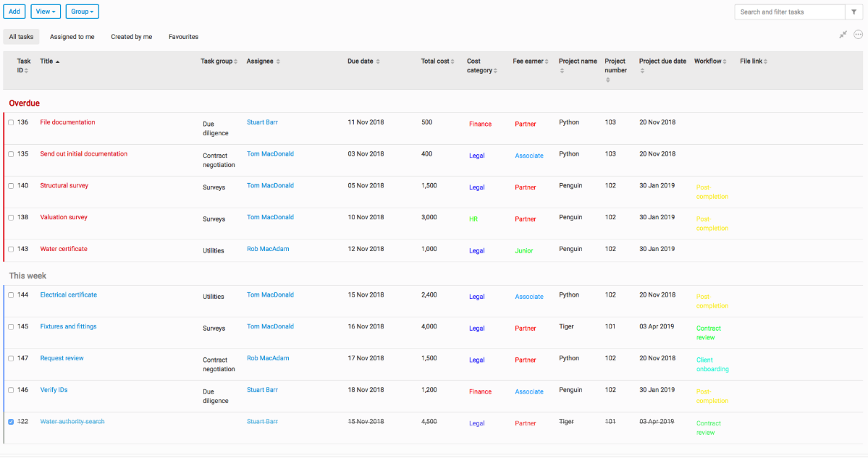The width and height of the screenshot is (868, 458).
Task: Click the 12 Nov 2018 due date
Action: (366, 249)
